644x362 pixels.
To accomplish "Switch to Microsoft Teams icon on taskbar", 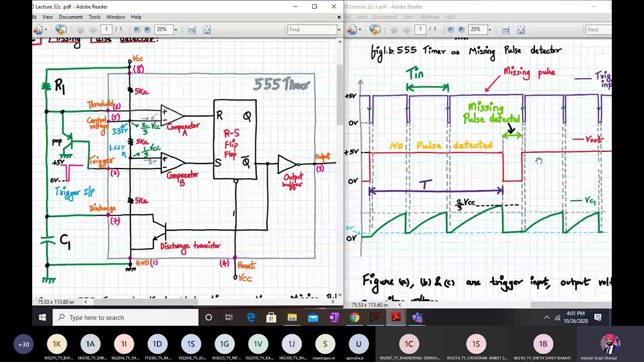I will 417,318.
